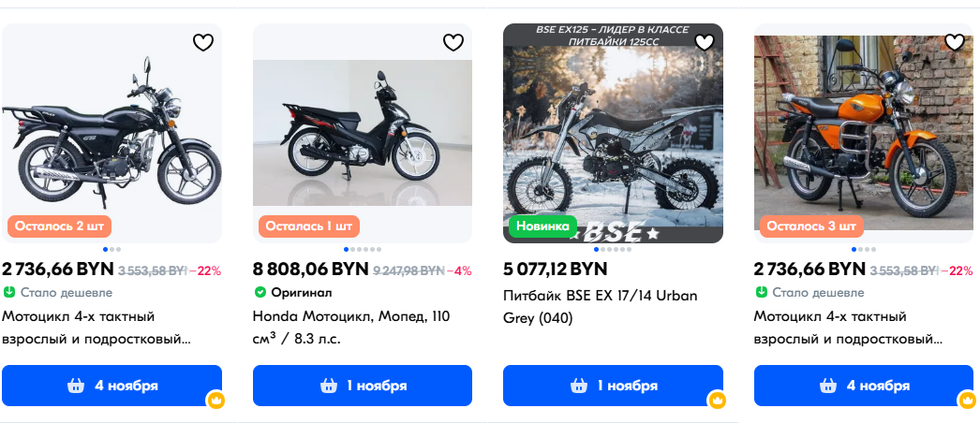Click crown badge on first product card
The image size is (980, 423).
pyautogui.click(x=215, y=401)
